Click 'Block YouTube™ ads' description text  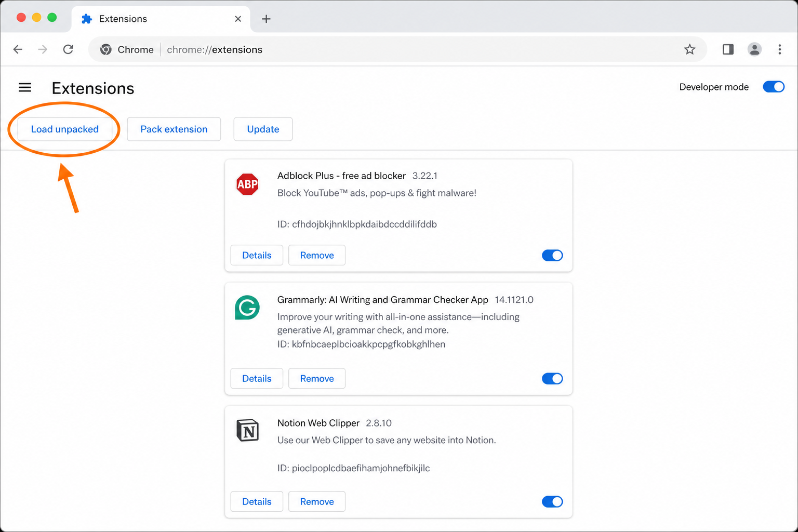coord(377,193)
